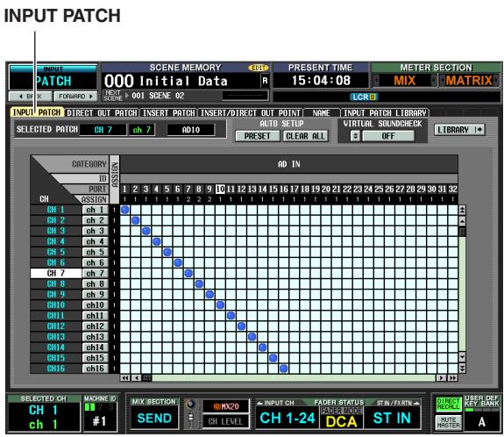Toggle the patch dot for CH10
The width and height of the screenshot is (504, 437).
click(x=220, y=305)
